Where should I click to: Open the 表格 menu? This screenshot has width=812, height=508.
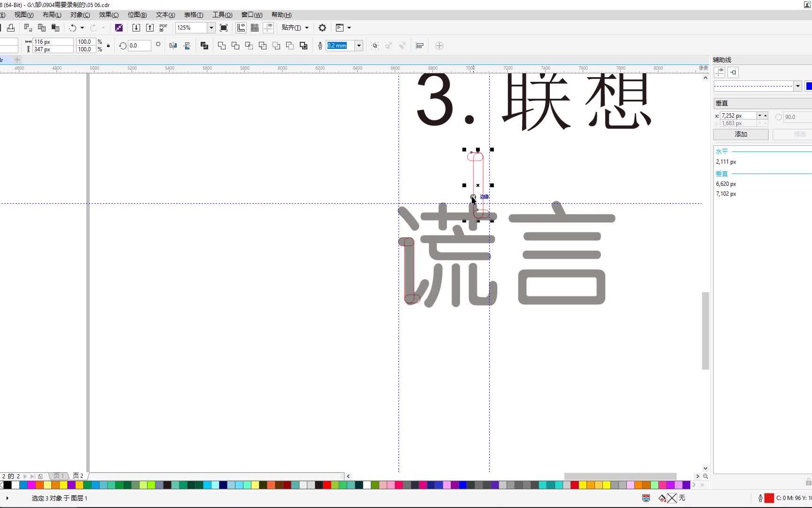tap(194, 15)
